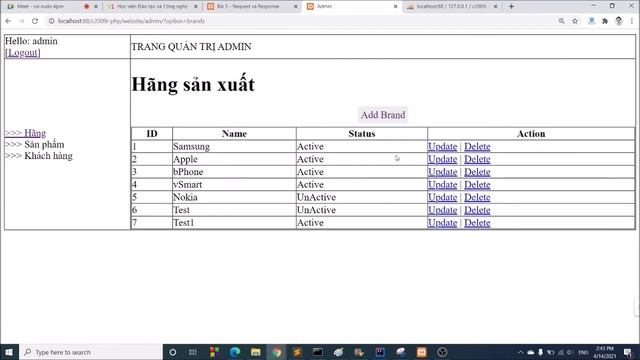Viewport: 640px width, 360px height.
Task: Open File Explorer from taskbar
Action: [x=256, y=352]
